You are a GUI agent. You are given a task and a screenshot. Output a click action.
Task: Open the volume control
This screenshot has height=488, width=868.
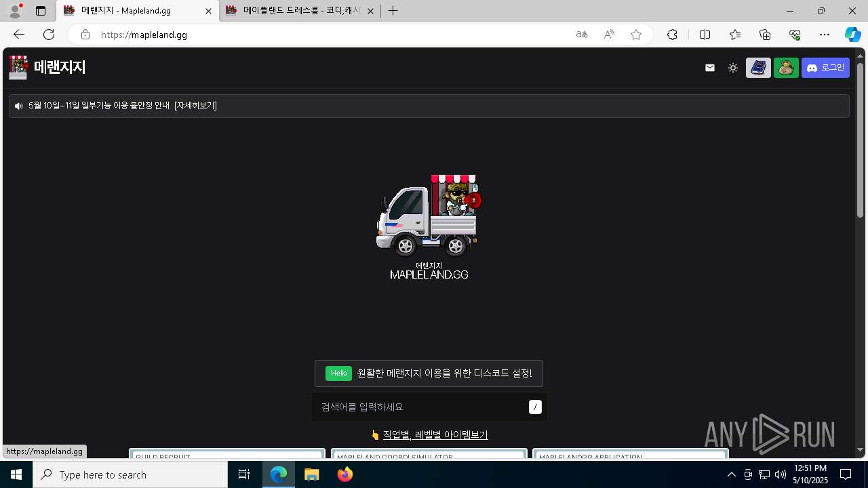tap(781, 474)
